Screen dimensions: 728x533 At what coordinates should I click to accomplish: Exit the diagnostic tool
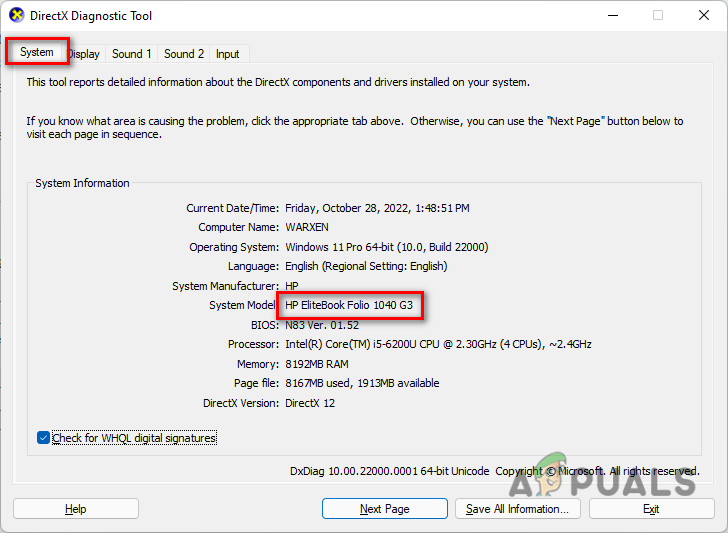click(651, 509)
